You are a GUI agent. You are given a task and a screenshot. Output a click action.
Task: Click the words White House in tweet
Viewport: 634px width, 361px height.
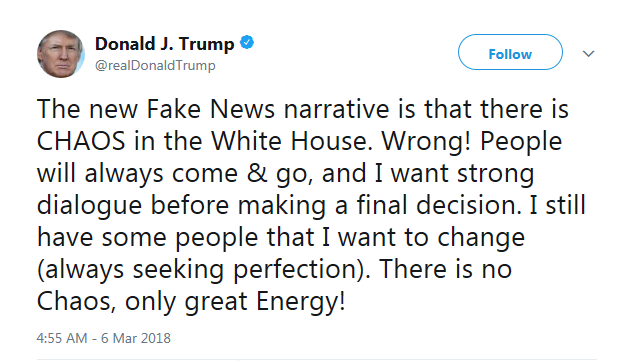point(291,141)
